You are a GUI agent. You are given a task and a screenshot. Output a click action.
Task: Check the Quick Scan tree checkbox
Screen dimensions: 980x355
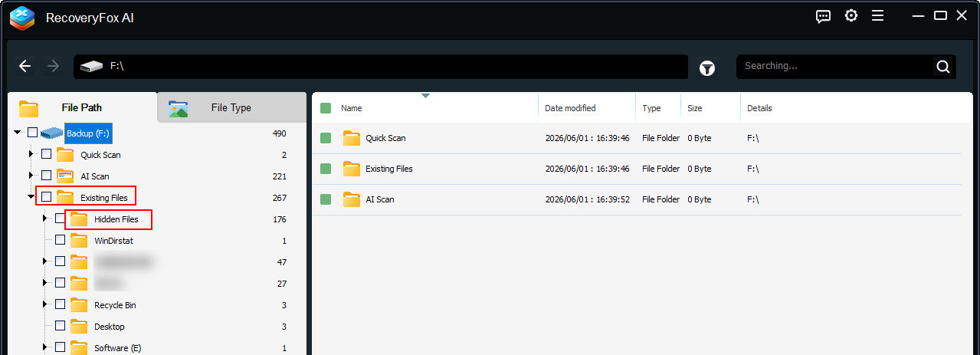pos(46,154)
